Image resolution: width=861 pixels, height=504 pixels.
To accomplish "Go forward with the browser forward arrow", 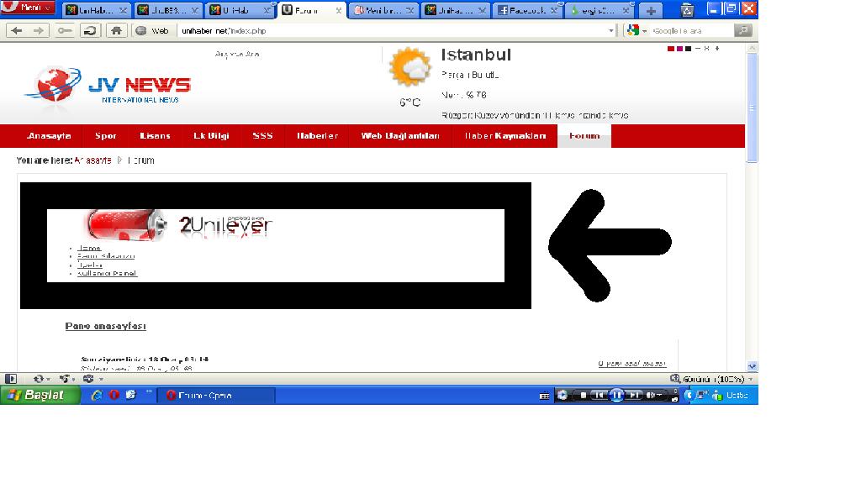I will tap(38, 31).
